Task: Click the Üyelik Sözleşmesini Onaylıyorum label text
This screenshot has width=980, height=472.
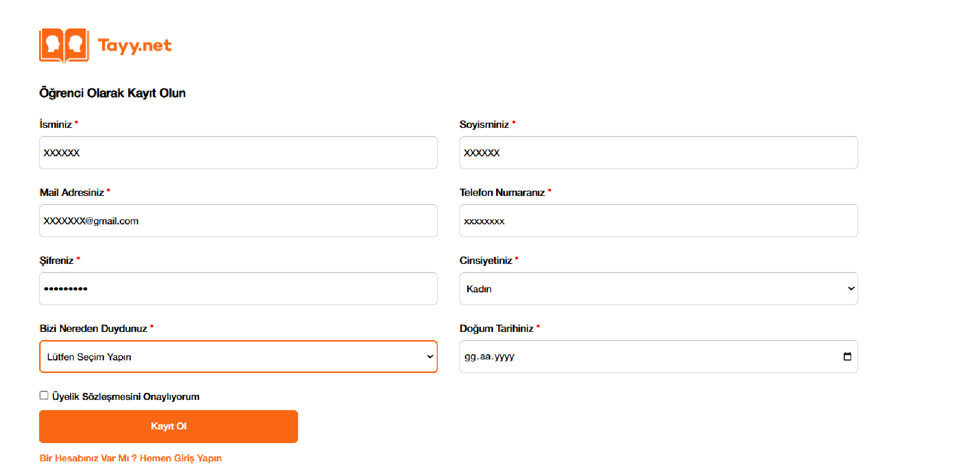Action: [x=125, y=396]
